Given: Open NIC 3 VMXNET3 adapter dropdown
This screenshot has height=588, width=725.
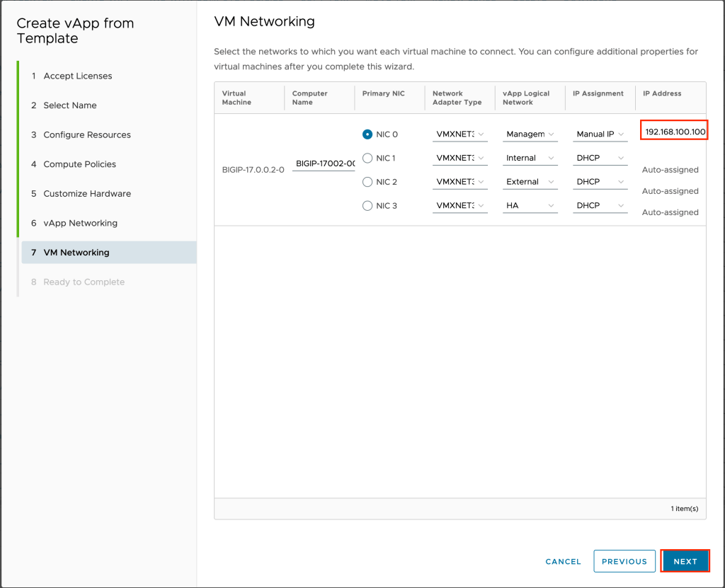Looking at the screenshot, I should pos(459,206).
